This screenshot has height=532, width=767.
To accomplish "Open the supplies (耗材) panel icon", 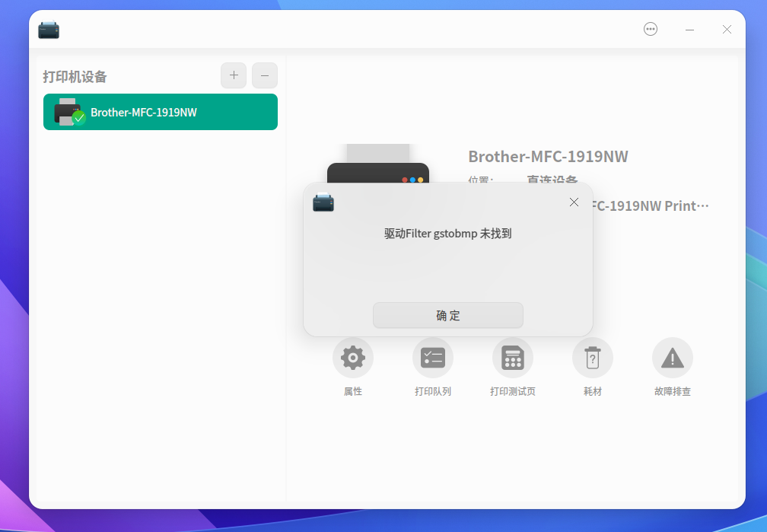I will coord(592,357).
